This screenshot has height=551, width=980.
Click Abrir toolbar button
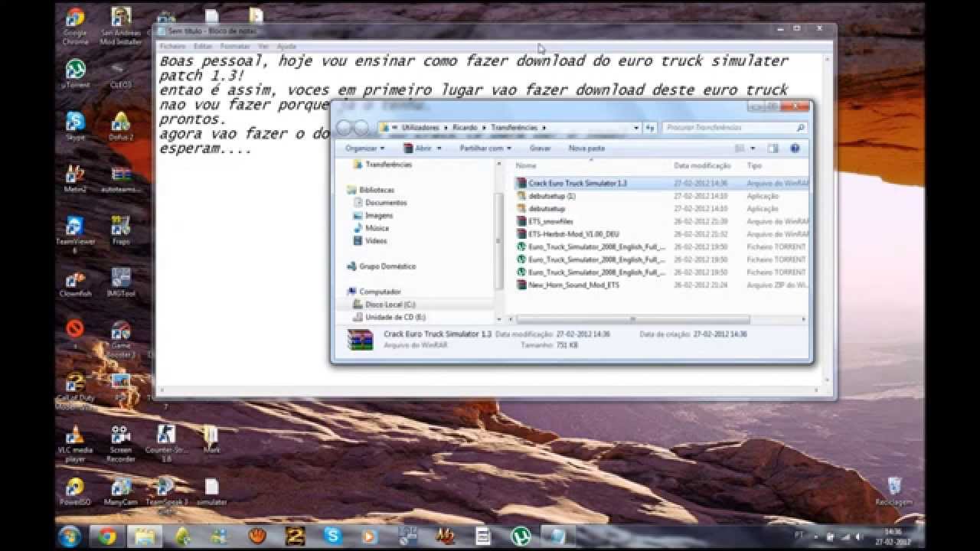(418, 148)
